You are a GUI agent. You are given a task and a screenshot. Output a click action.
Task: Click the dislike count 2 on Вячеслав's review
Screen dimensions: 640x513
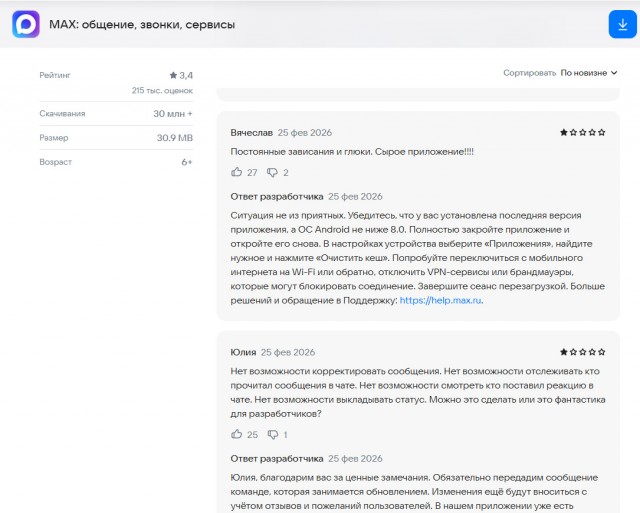pyautogui.click(x=286, y=173)
